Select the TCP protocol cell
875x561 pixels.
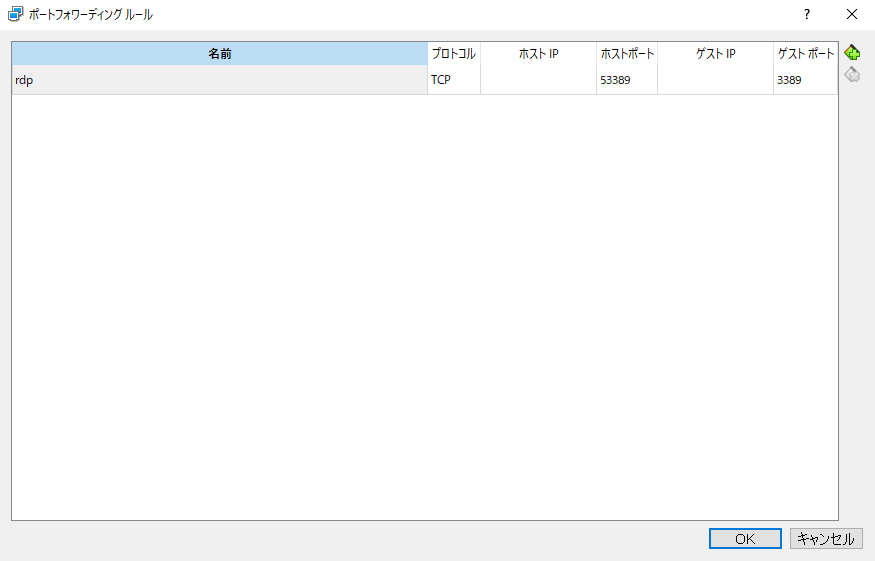click(x=454, y=80)
